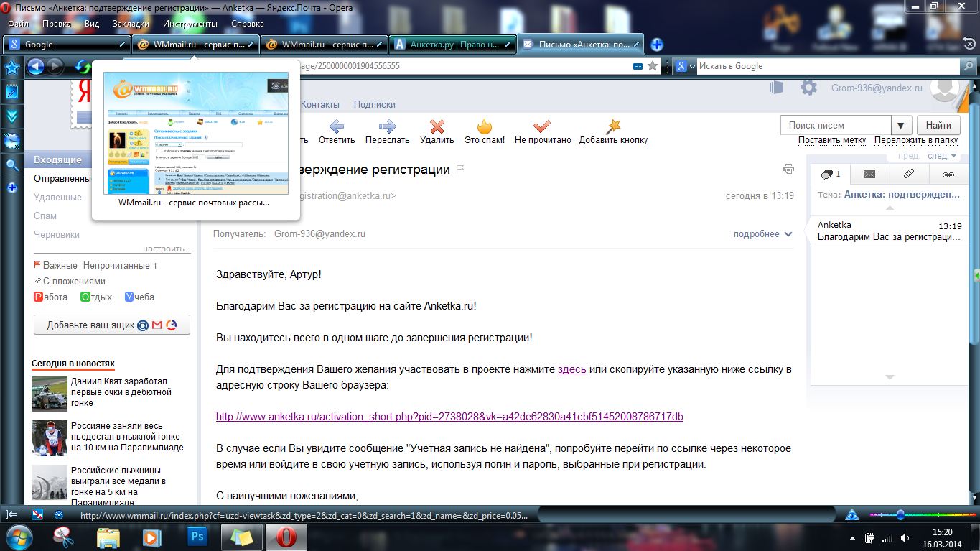Flag the email as important
Image resolution: width=980 pixels, height=551 pixels.
tap(461, 170)
